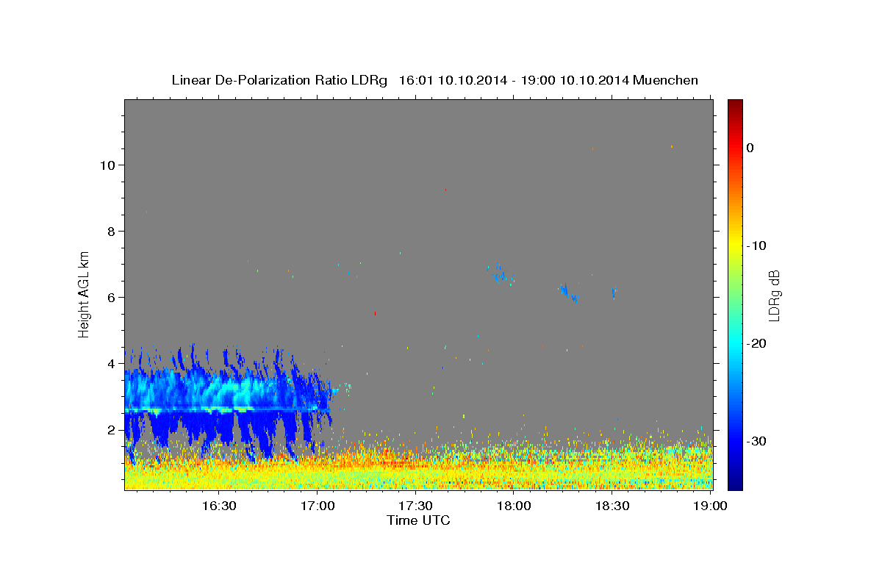Click the 17:00 time tick label
This screenshot has height=588, width=882.
(x=318, y=506)
